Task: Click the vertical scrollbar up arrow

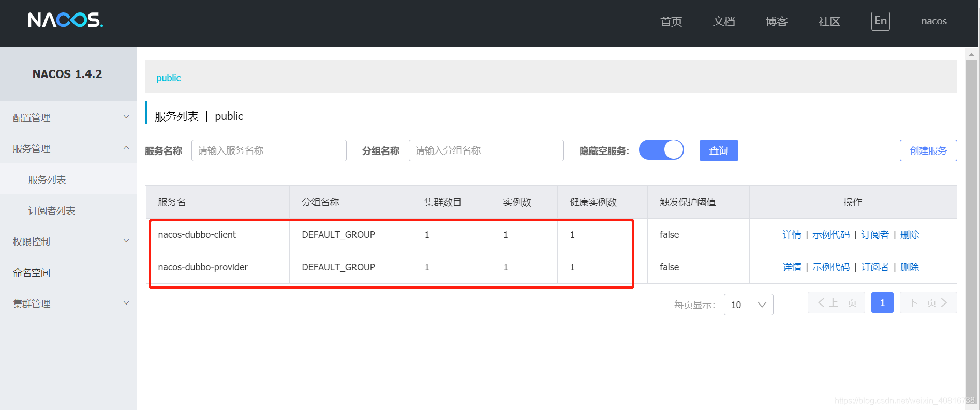Action: pos(971,54)
